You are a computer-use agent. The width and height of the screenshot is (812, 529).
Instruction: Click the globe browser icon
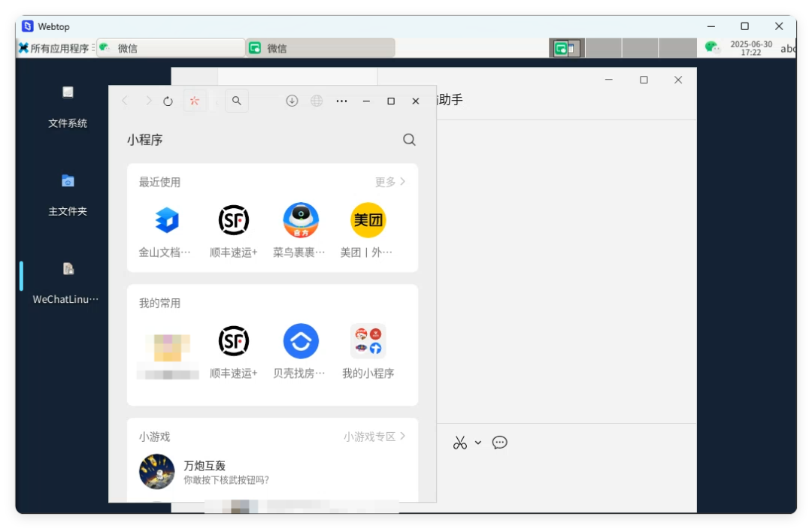pos(317,101)
